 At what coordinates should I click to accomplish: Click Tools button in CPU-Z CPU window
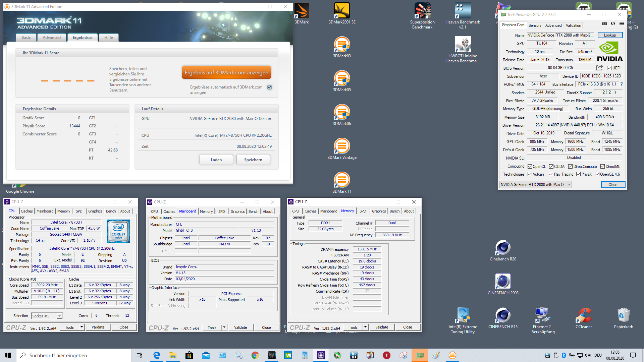tap(69, 327)
